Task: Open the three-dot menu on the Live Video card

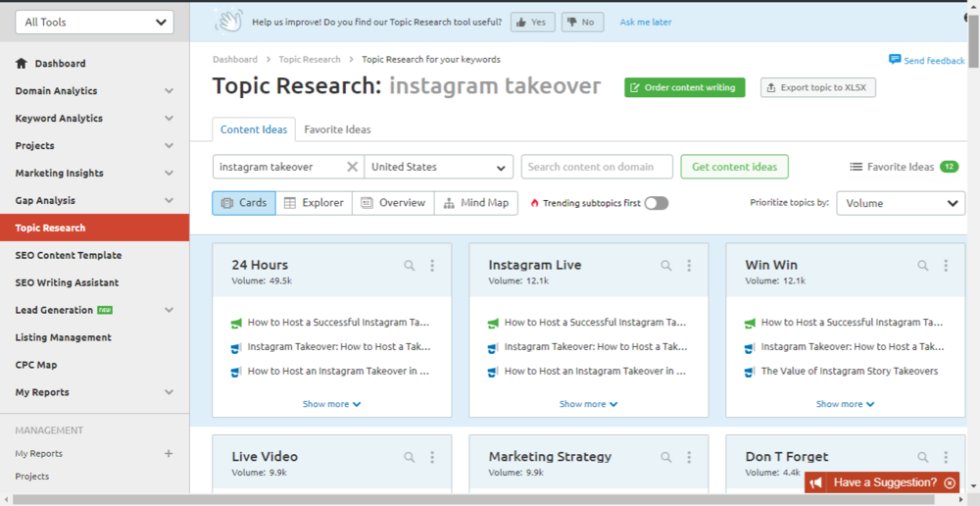Action: tap(432, 457)
